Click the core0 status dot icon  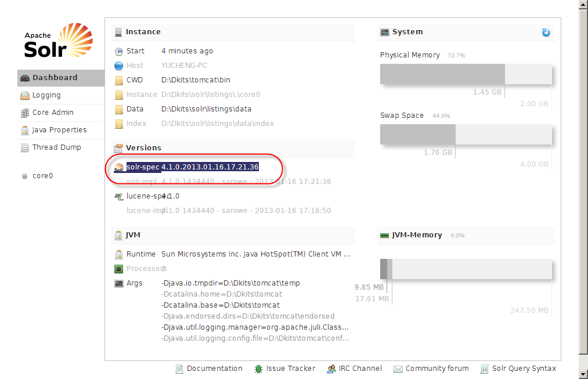[25, 176]
